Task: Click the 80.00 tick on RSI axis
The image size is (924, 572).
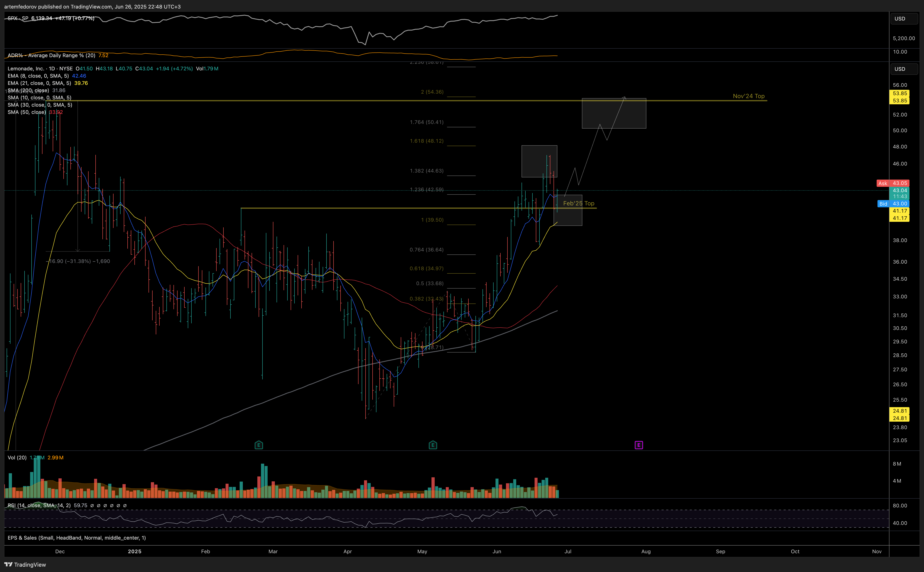Action: click(900, 505)
